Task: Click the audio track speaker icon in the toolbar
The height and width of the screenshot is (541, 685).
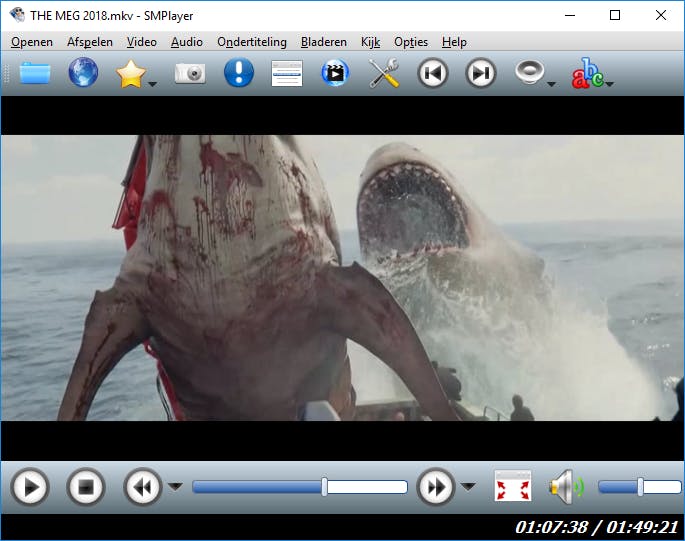Action: click(529, 72)
